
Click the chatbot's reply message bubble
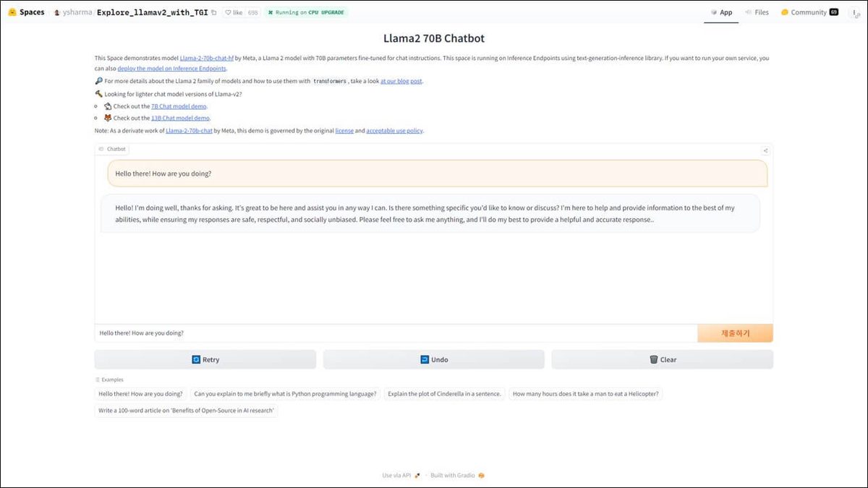(x=430, y=213)
